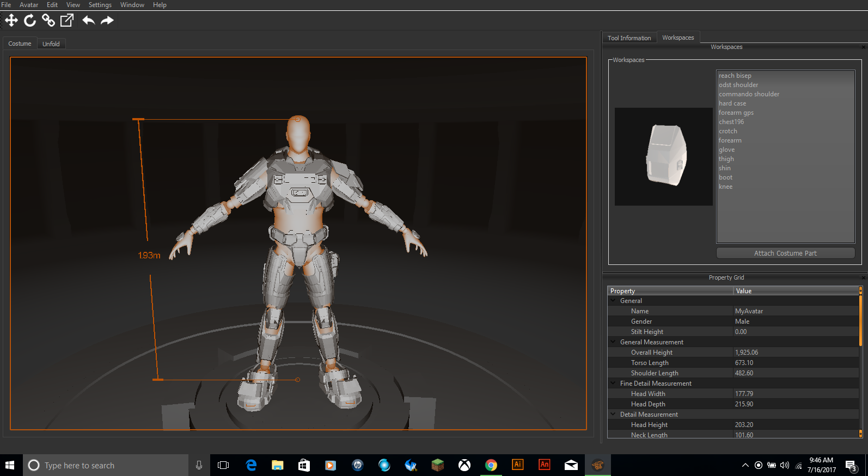The width and height of the screenshot is (868, 476).
Task: Click the Redo arrow icon
Action: point(107,21)
